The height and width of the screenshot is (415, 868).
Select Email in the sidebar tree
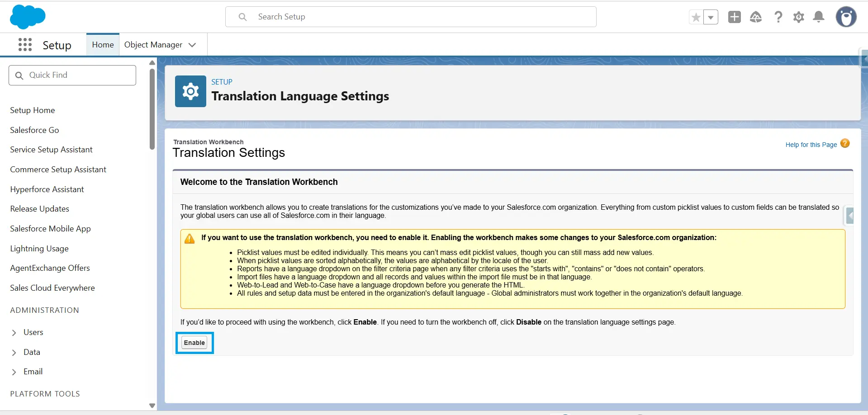(x=33, y=372)
